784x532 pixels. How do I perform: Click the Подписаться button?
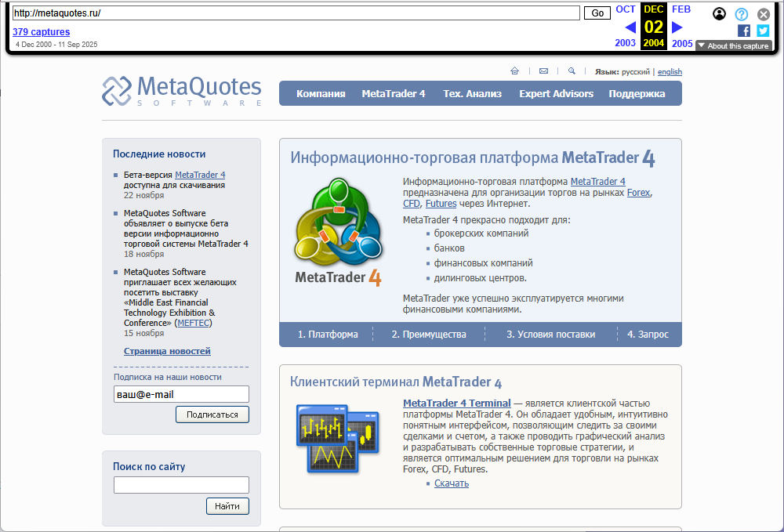coord(212,414)
